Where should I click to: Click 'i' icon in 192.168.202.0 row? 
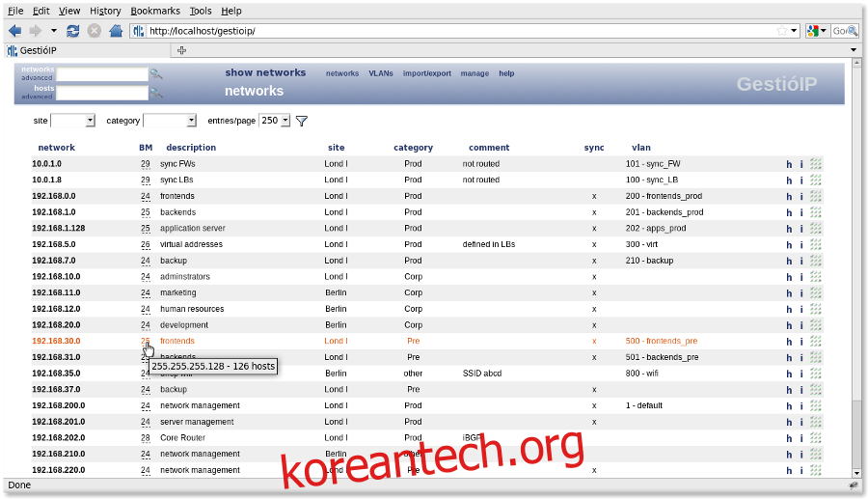[x=801, y=438]
